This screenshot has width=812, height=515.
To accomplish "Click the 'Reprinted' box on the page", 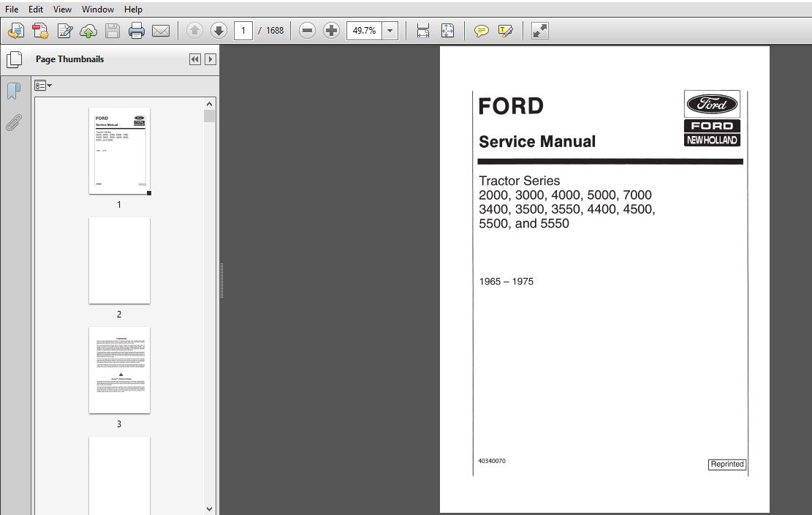I will pyautogui.click(x=727, y=465).
